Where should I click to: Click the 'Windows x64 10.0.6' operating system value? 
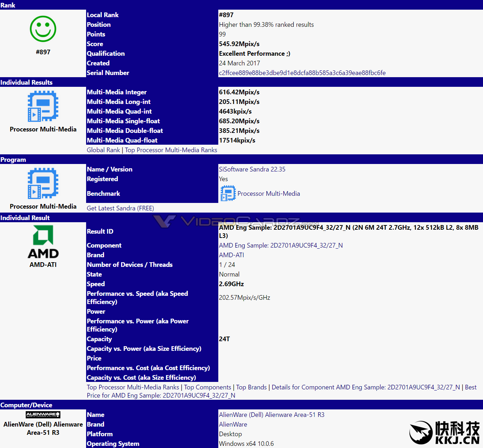pos(247,444)
